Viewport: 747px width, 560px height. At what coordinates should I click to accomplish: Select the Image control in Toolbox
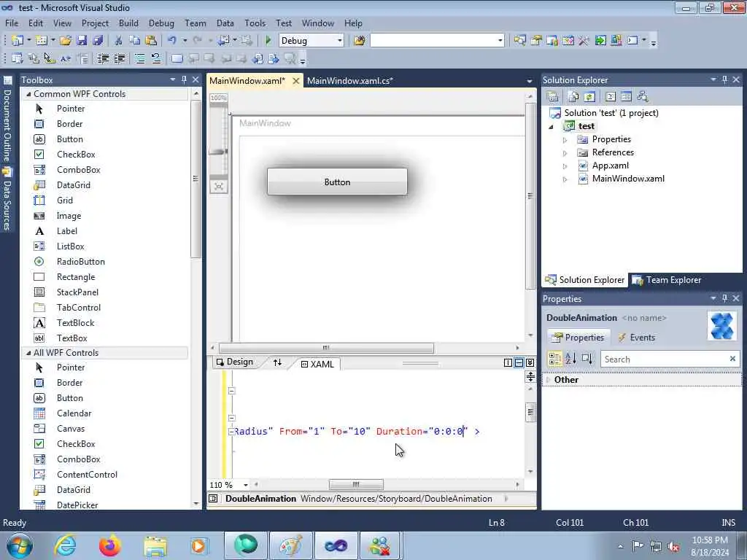(x=69, y=216)
